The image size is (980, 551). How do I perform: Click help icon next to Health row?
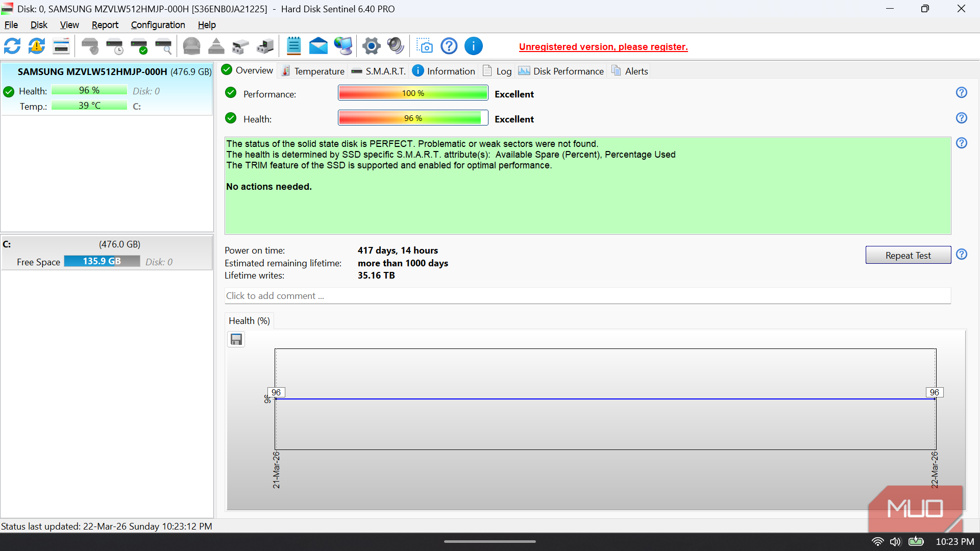point(962,118)
